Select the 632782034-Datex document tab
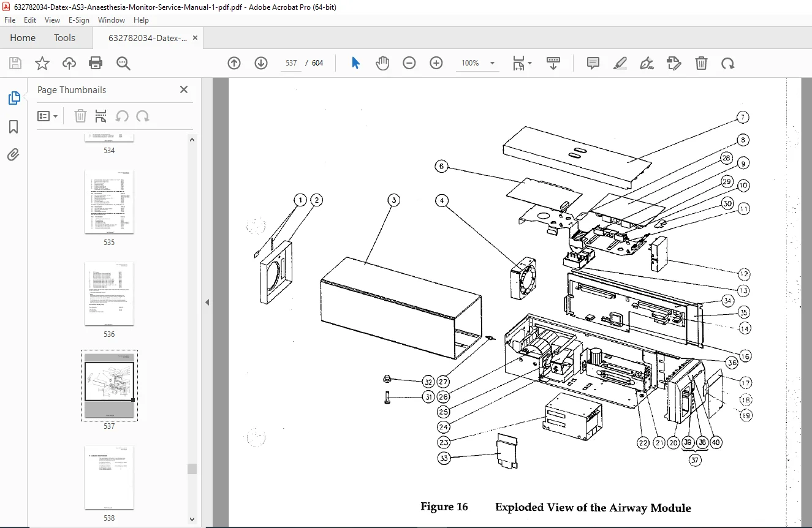The image size is (812, 528). (x=148, y=38)
